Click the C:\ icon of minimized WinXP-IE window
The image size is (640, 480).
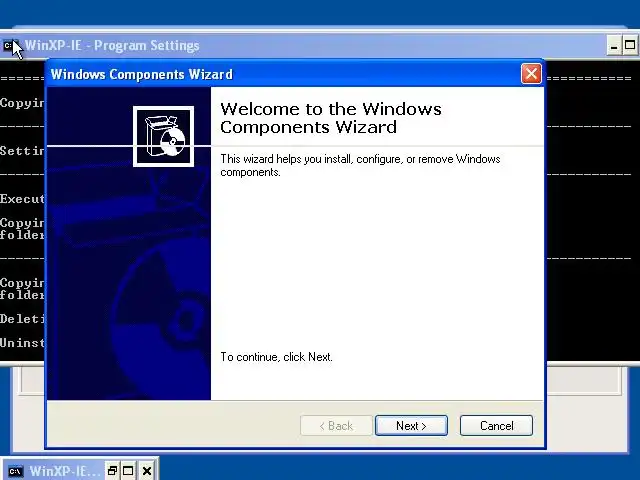(16, 471)
